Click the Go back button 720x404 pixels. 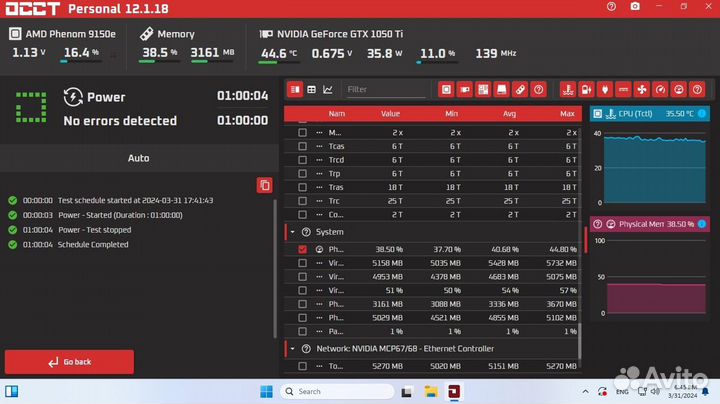click(x=69, y=362)
